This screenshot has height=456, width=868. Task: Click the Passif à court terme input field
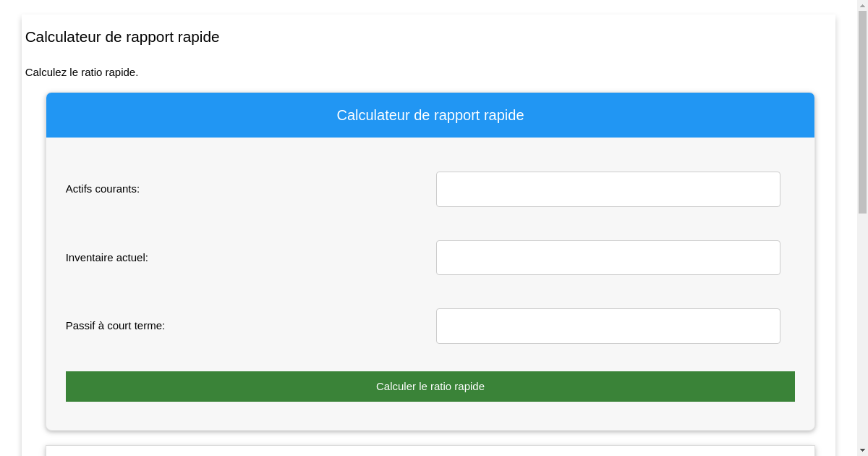(x=608, y=326)
